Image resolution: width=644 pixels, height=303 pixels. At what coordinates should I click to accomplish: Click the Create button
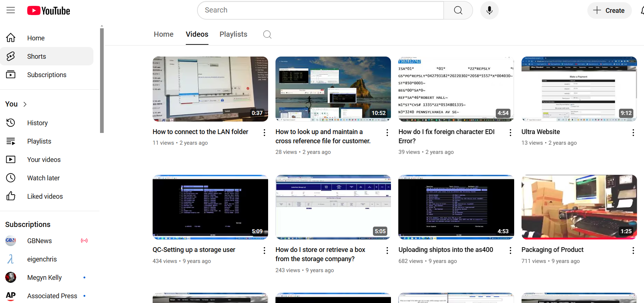609,10
